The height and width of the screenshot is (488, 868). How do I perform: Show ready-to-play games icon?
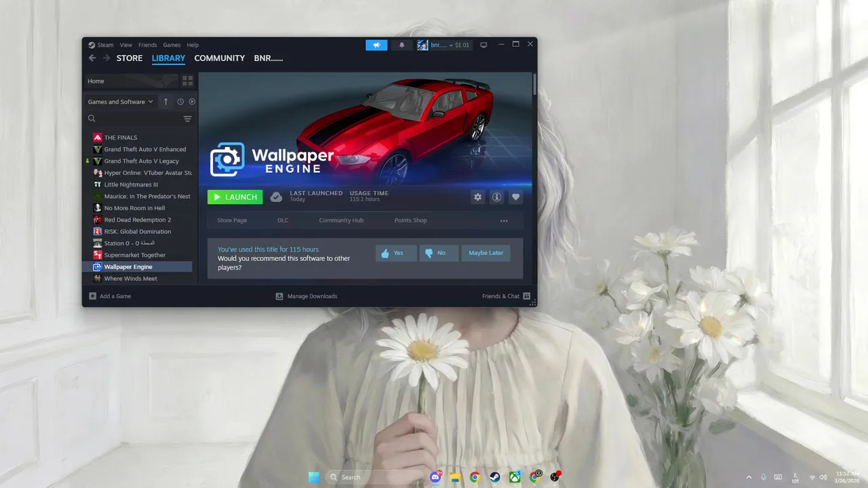(x=192, y=102)
